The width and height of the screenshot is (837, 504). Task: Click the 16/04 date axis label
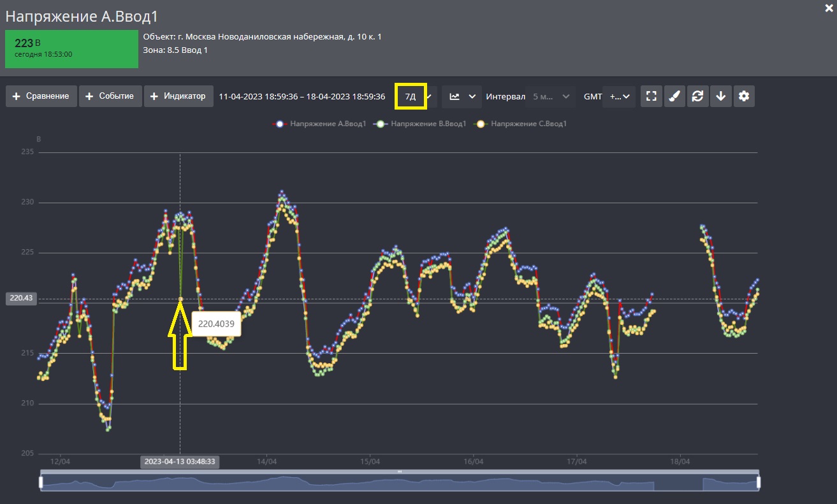(473, 461)
